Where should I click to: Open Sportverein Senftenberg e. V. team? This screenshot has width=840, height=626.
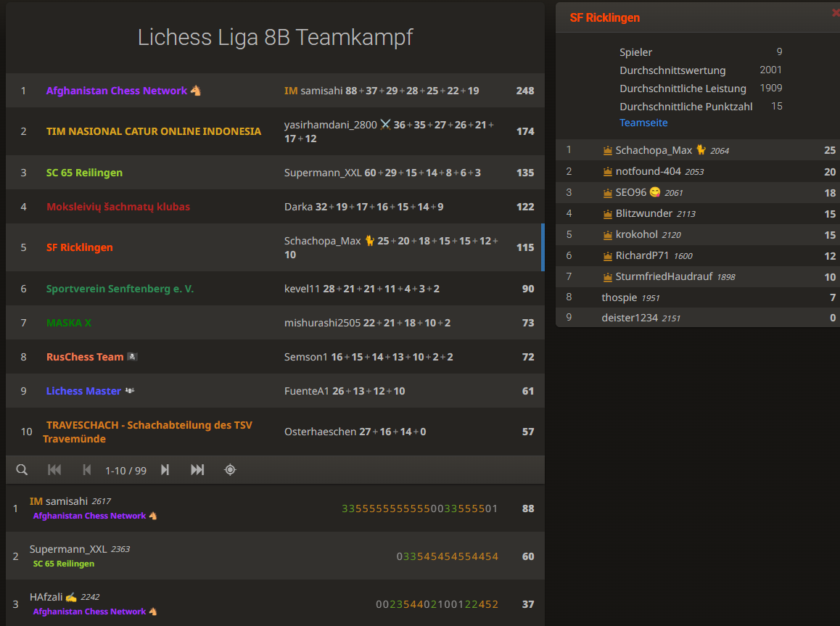(x=275, y=289)
